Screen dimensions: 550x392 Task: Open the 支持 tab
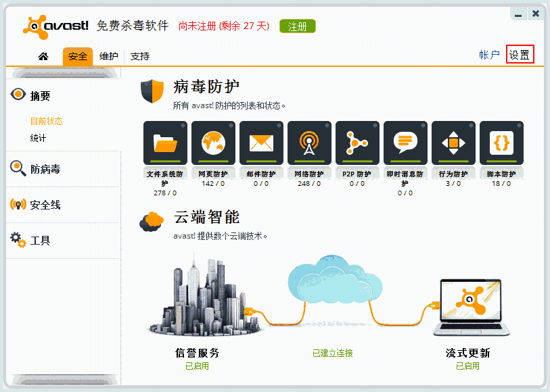[140, 57]
